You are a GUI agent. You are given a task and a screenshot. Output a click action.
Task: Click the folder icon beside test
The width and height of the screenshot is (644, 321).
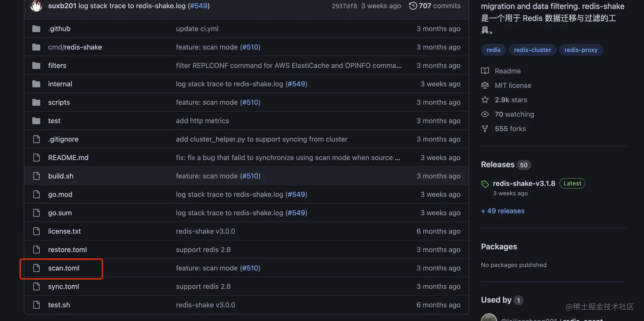click(x=36, y=121)
